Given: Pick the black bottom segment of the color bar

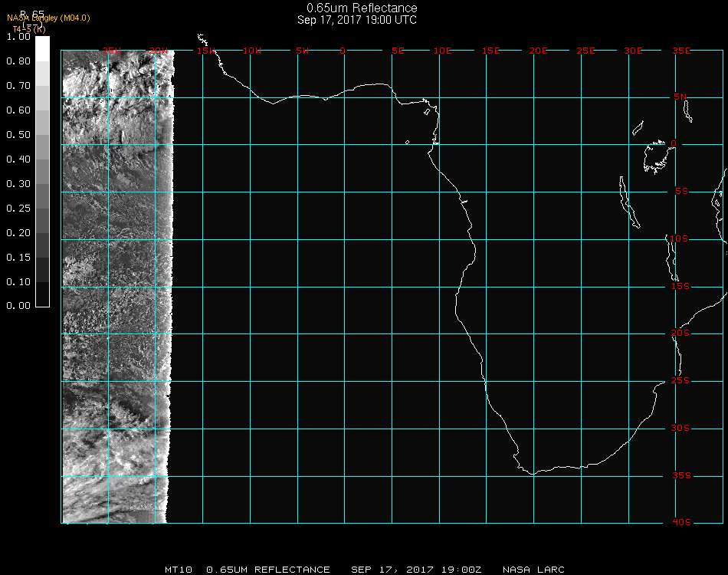Looking at the screenshot, I should click(x=42, y=294).
